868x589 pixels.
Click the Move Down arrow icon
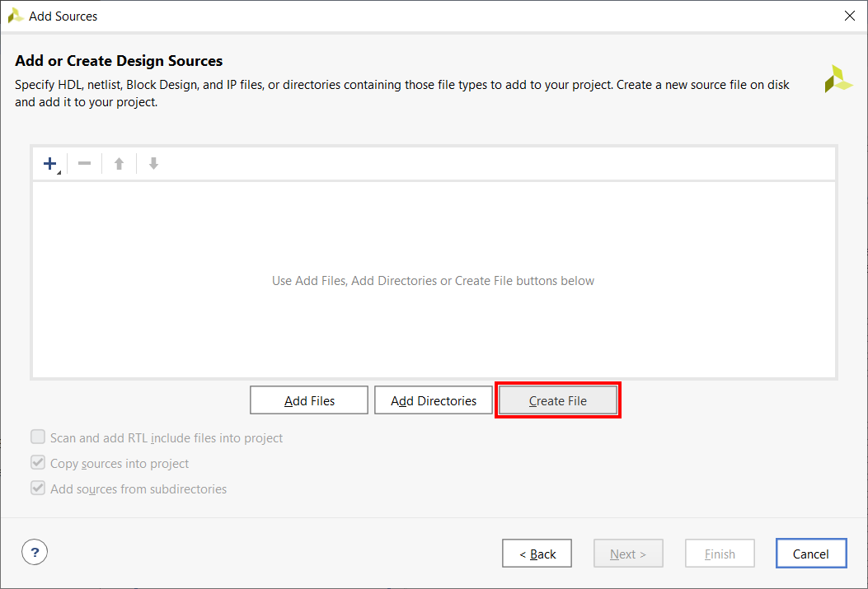(x=154, y=164)
